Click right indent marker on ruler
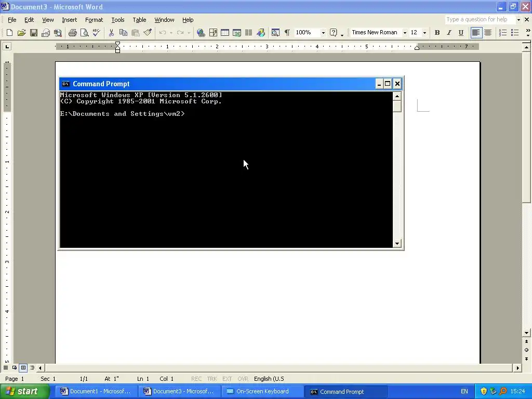The width and height of the screenshot is (532, 399). pos(417,48)
